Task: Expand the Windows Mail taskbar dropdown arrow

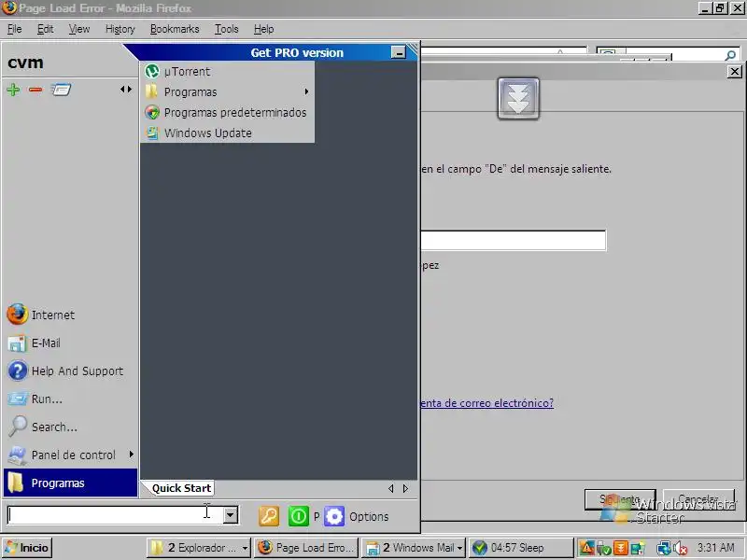Action: (459, 548)
